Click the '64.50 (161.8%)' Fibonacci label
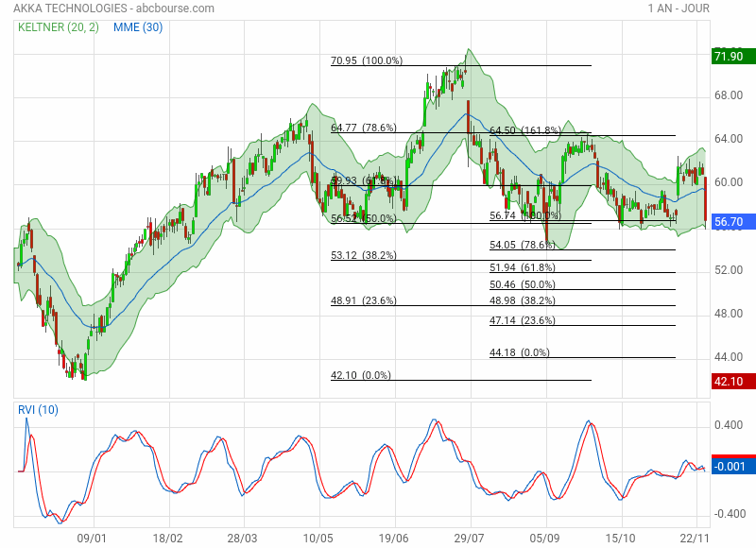The image size is (756, 548). coord(525,130)
